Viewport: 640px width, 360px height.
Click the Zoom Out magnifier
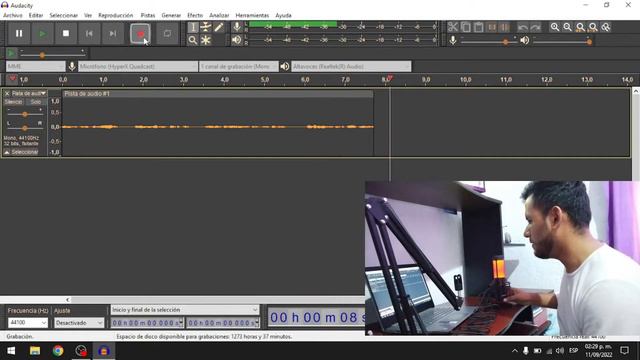pos(567,27)
